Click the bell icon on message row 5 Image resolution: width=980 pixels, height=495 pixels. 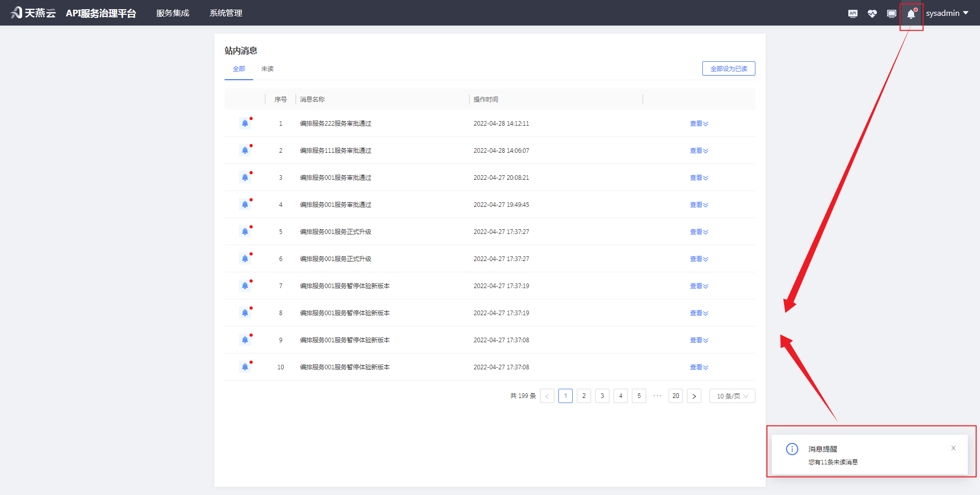pyautogui.click(x=245, y=231)
